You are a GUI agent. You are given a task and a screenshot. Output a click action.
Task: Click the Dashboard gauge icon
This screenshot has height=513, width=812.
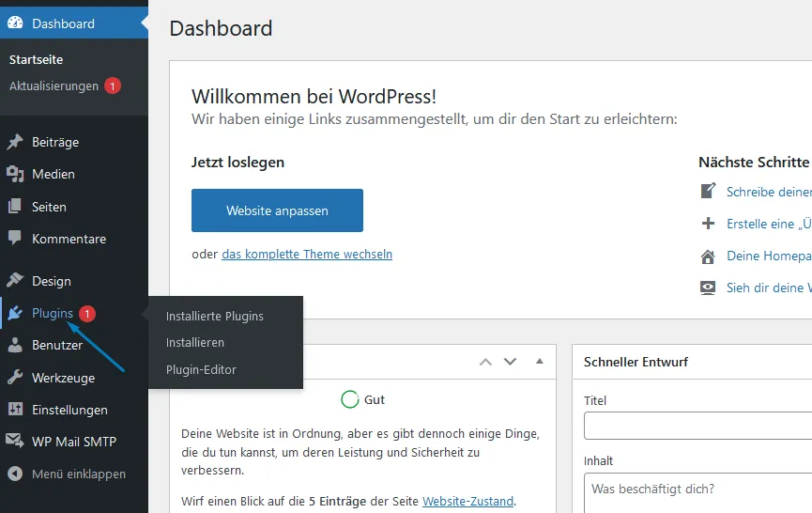click(x=15, y=23)
